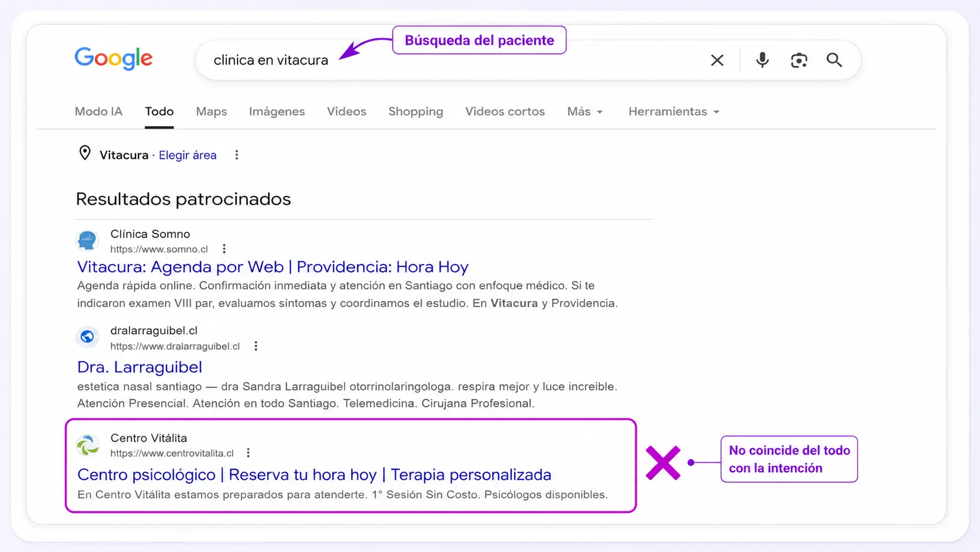Click the Google logo
Viewport: 980px width, 552px height.
tap(113, 59)
